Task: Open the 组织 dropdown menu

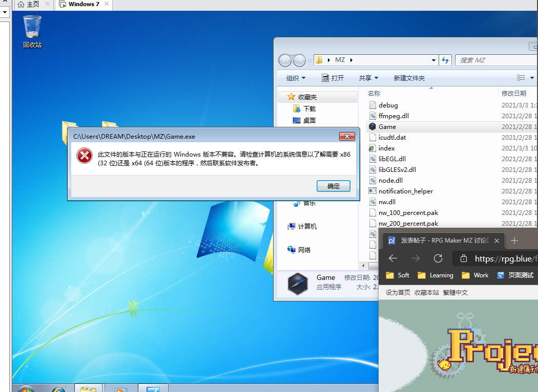Action: click(x=296, y=78)
